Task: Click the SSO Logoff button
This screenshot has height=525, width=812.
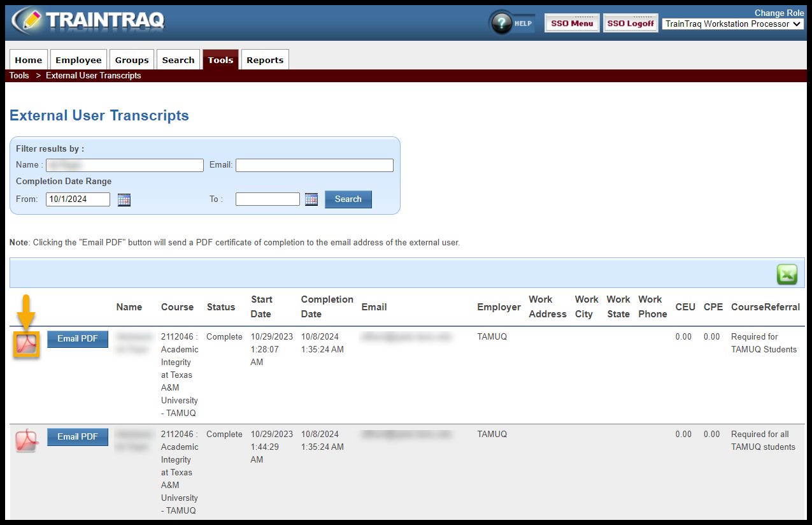Action: [x=630, y=24]
